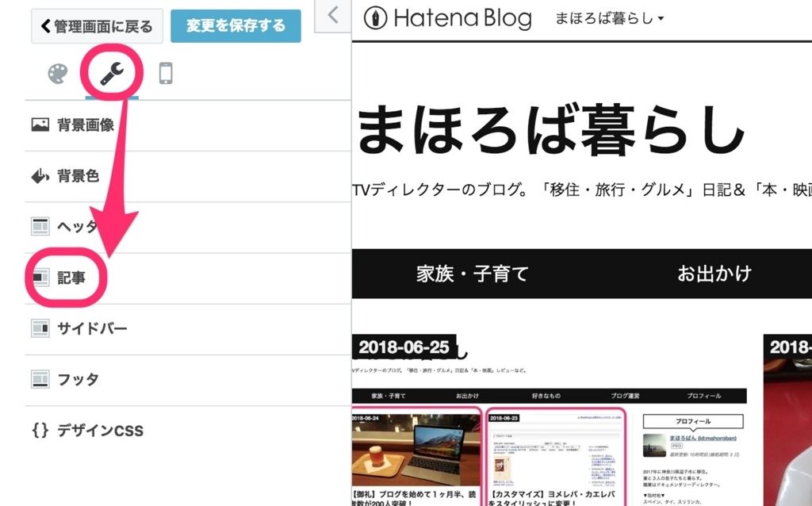The height and width of the screenshot is (506, 812).
Task: Open the まほろば暮らし blog dropdown
Action: (609, 19)
